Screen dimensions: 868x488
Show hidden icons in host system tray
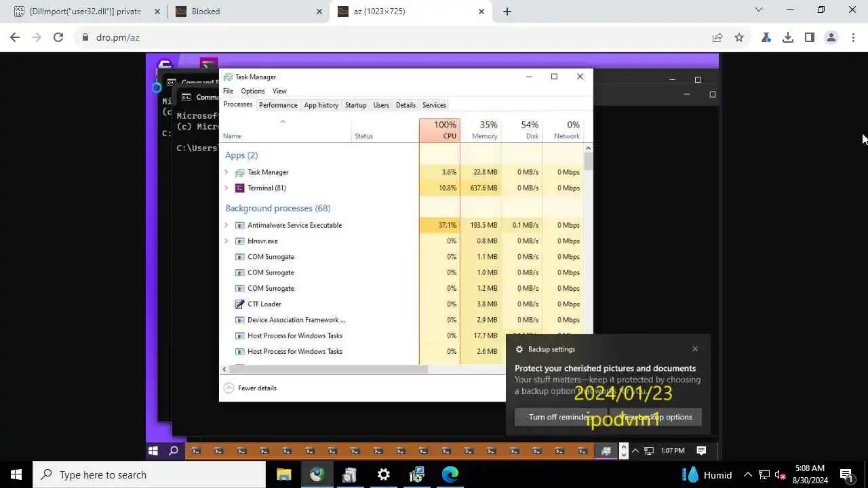[748, 474]
